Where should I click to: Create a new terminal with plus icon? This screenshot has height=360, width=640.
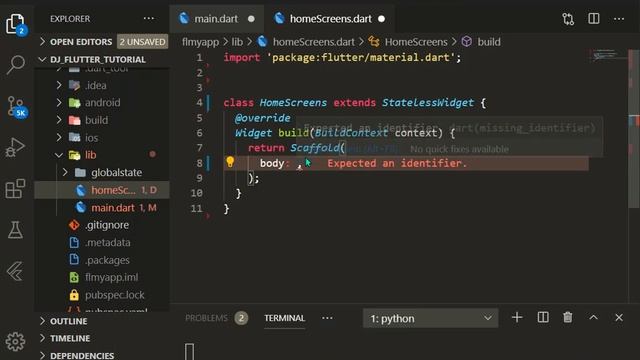517,317
